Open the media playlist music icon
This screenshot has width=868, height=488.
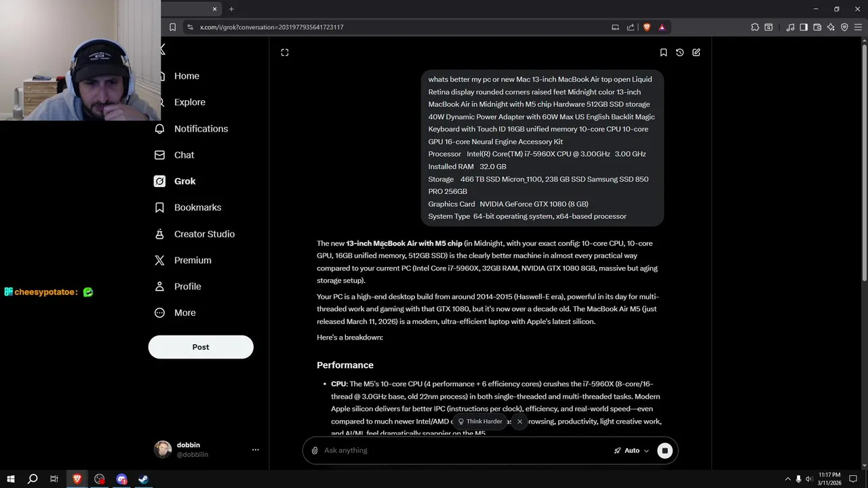(790, 27)
